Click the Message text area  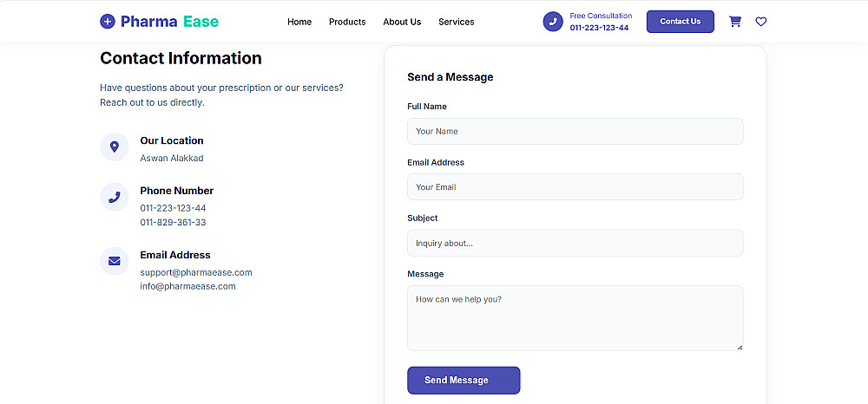point(575,318)
